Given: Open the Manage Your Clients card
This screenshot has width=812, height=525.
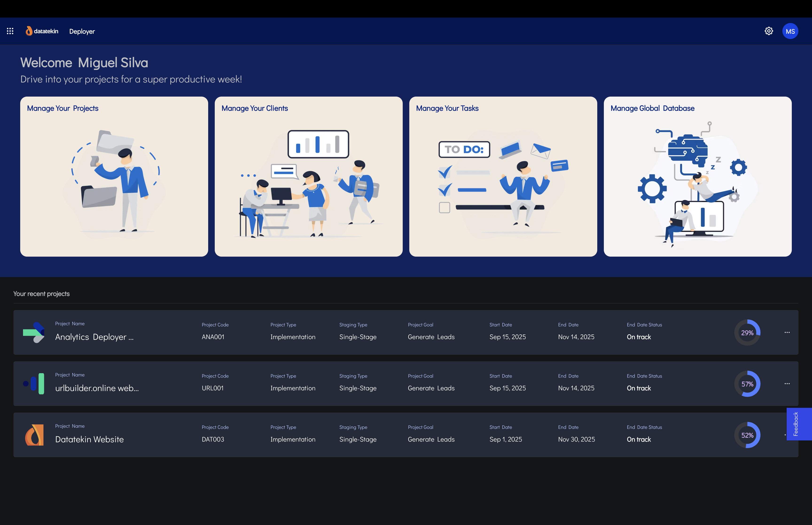Looking at the screenshot, I should pyautogui.click(x=308, y=176).
